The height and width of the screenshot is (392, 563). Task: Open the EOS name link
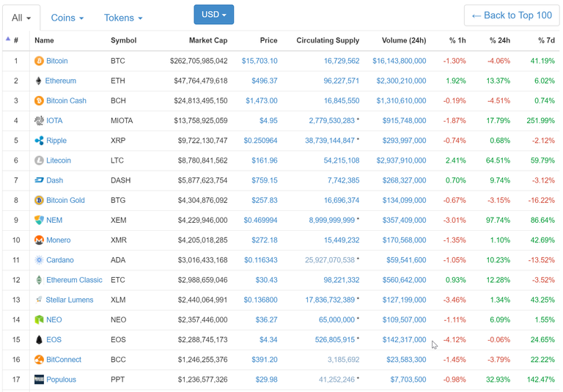point(54,339)
